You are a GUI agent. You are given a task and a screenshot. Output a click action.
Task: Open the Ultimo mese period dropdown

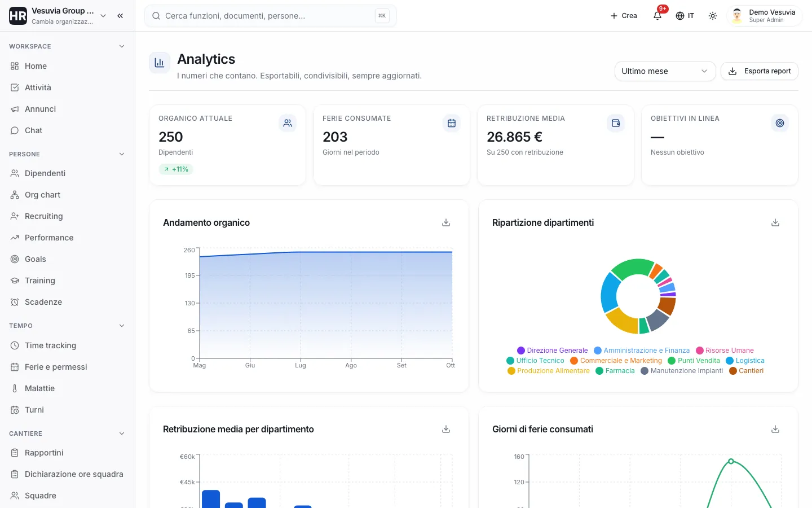665,71
